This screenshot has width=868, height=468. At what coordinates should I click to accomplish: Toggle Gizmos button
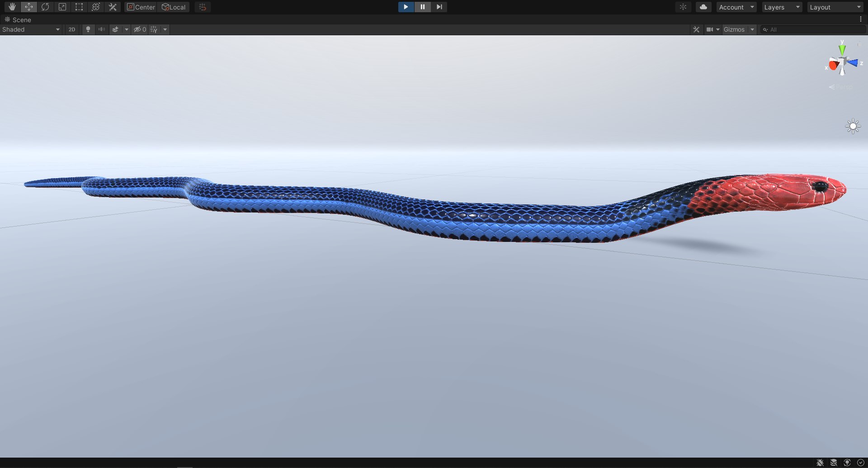[734, 29]
